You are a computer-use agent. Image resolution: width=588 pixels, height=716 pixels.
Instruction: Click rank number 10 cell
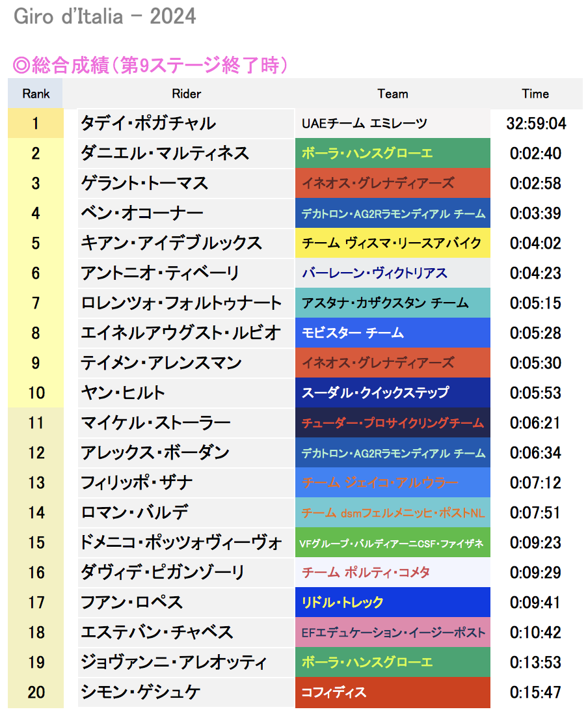(x=36, y=392)
